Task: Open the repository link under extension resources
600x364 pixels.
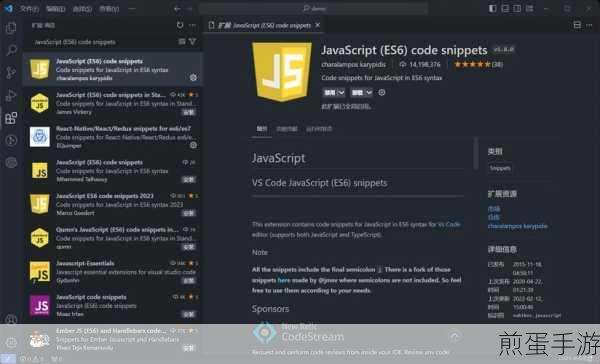Action: (494, 217)
